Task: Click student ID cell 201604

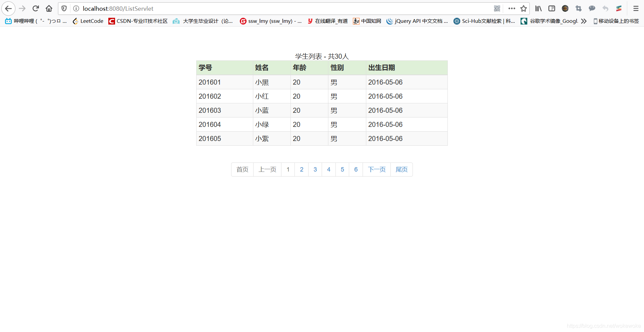Action: coord(225,125)
